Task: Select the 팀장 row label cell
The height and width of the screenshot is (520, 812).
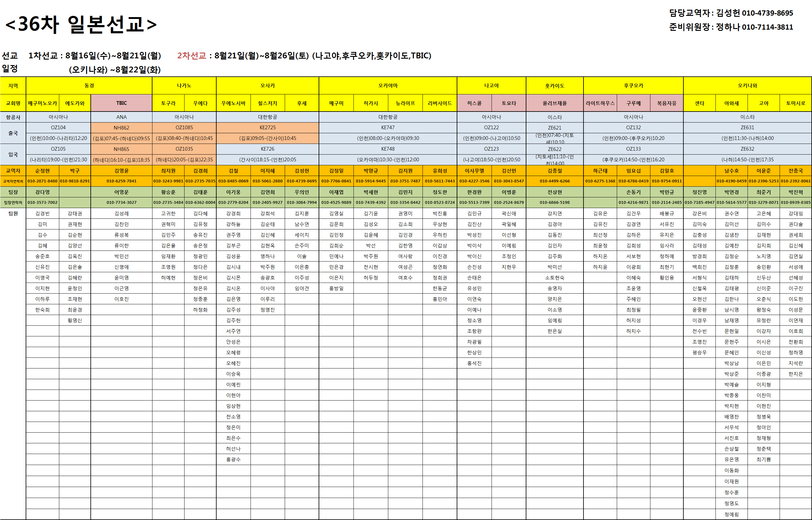Action: point(13,192)
